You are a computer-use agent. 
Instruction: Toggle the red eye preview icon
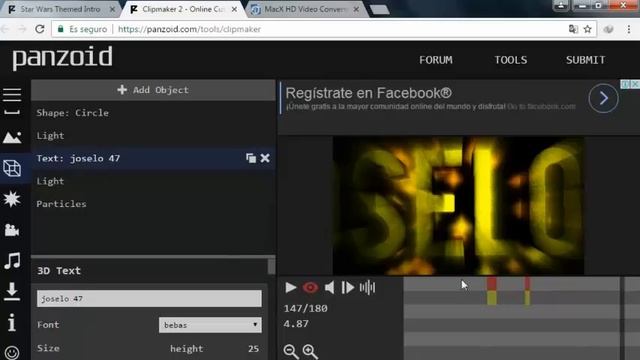pyautogui.click(x=310, y=287)
